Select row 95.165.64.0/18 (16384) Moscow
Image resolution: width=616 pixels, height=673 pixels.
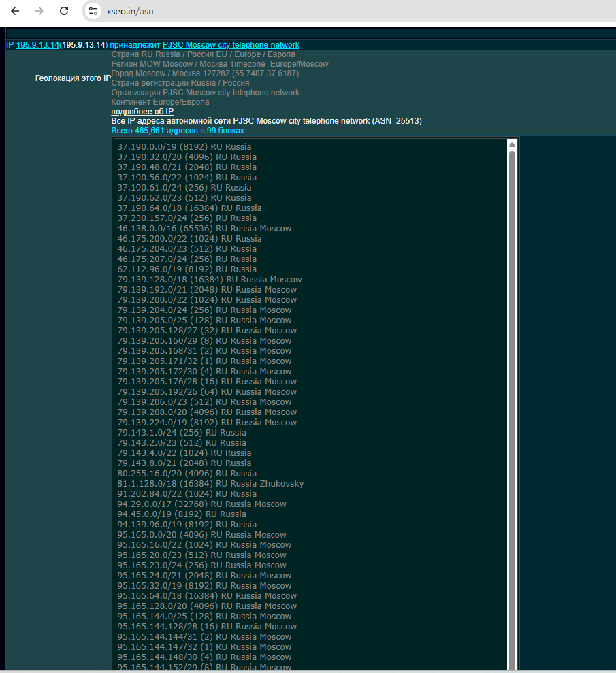click(x=208, y=596)
